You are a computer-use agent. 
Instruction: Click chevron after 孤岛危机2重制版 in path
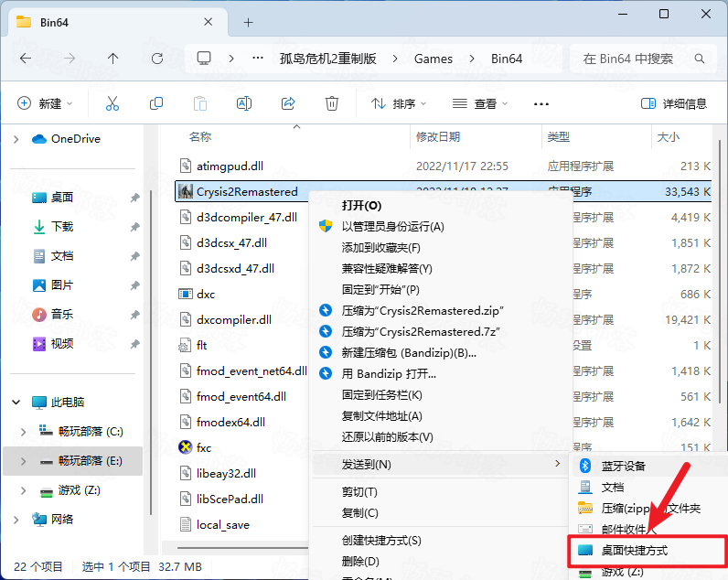point(395,59)
